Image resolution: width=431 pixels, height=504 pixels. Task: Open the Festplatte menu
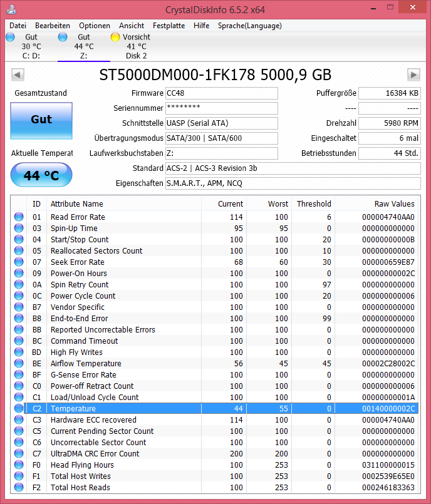169,26
